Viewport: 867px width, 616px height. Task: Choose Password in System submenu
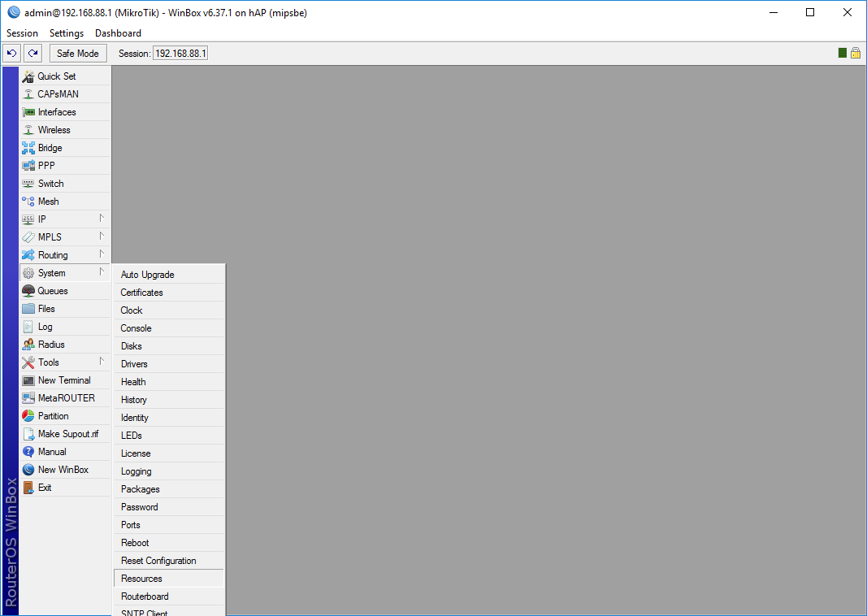pos(169,507)
